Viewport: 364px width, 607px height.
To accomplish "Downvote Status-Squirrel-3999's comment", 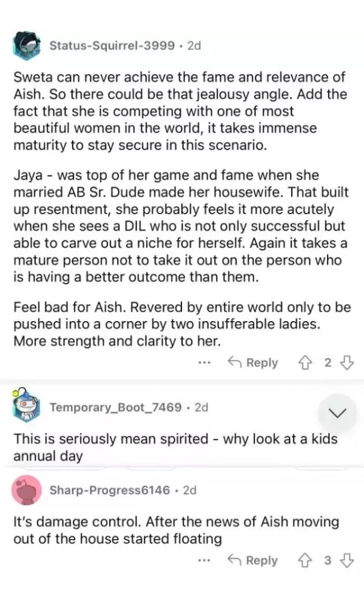I will click(x=347, y=362).
